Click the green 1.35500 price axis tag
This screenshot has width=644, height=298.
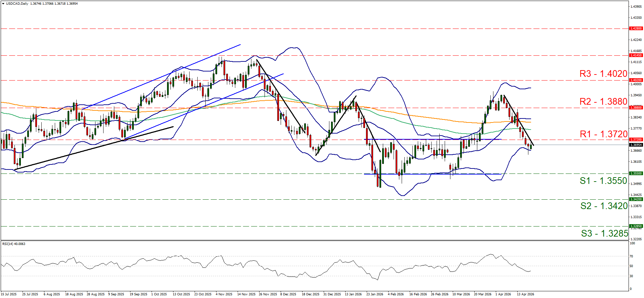[636, 173]
